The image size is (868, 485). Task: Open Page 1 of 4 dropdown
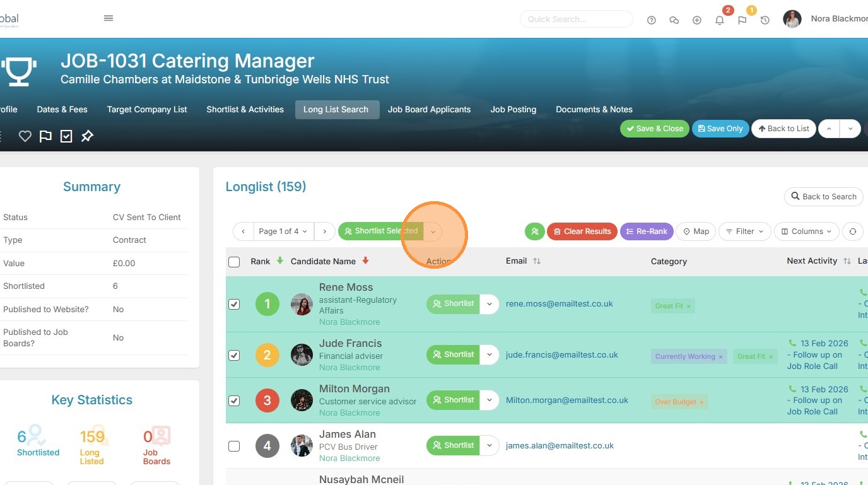tap(283, 231)
